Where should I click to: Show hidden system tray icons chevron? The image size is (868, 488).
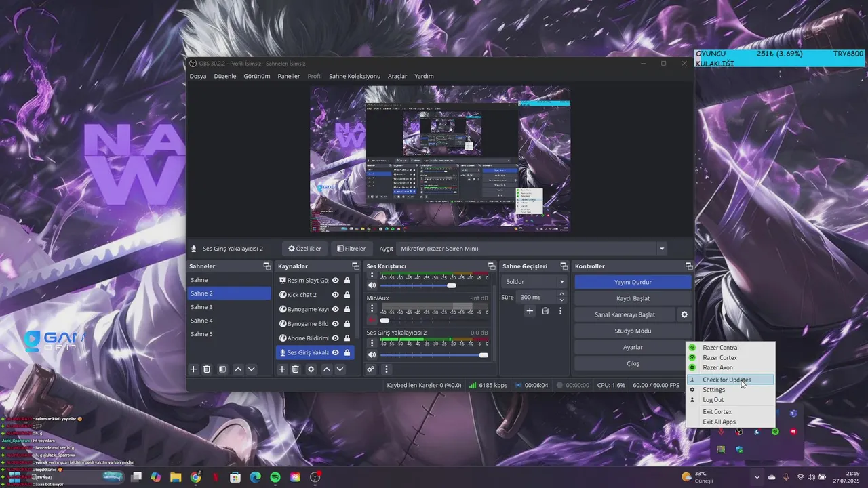point(757,477)
